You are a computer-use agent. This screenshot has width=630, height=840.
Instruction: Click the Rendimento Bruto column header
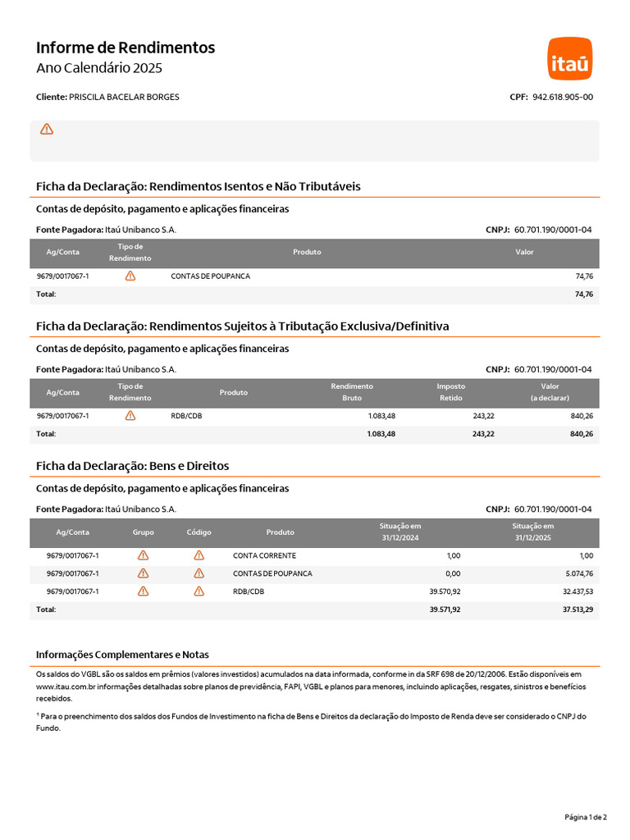tap(352, 392)
